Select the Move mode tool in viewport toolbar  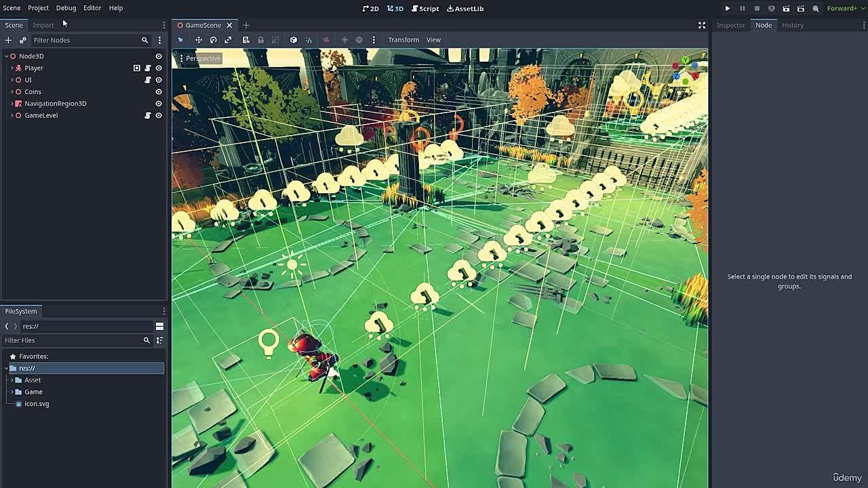point(199,40)
